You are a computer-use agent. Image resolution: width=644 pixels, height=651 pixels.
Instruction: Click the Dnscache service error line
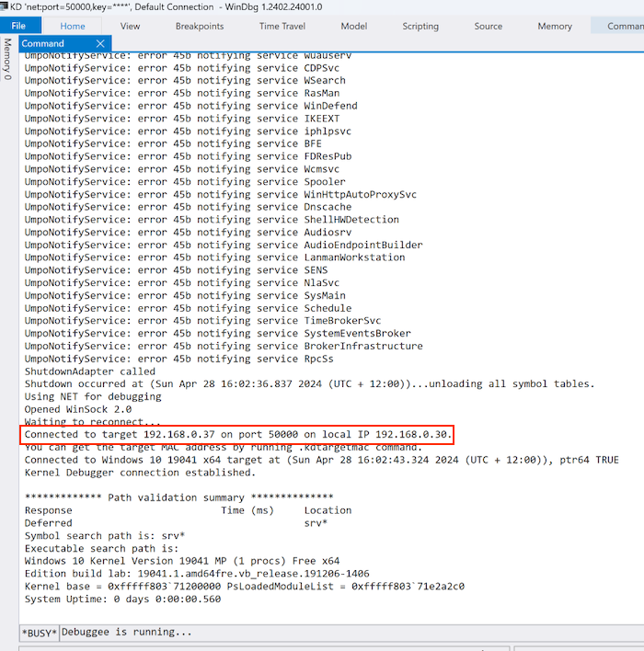pyautogui.click(x=188, y=207)
